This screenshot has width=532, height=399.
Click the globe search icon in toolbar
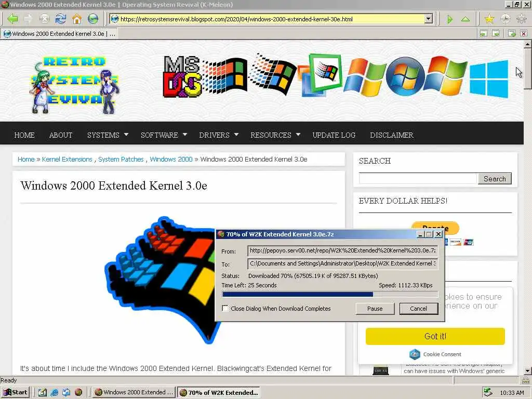coord(93,19)
